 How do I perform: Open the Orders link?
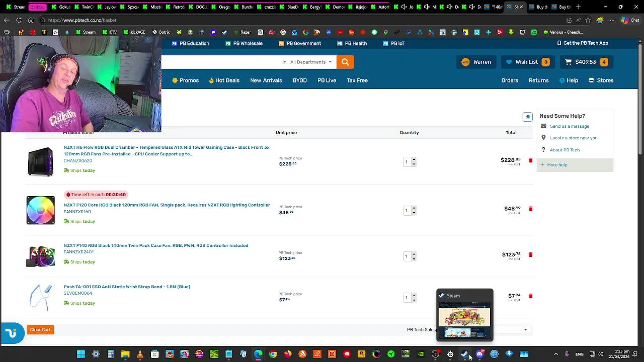(x=510, y=80)
